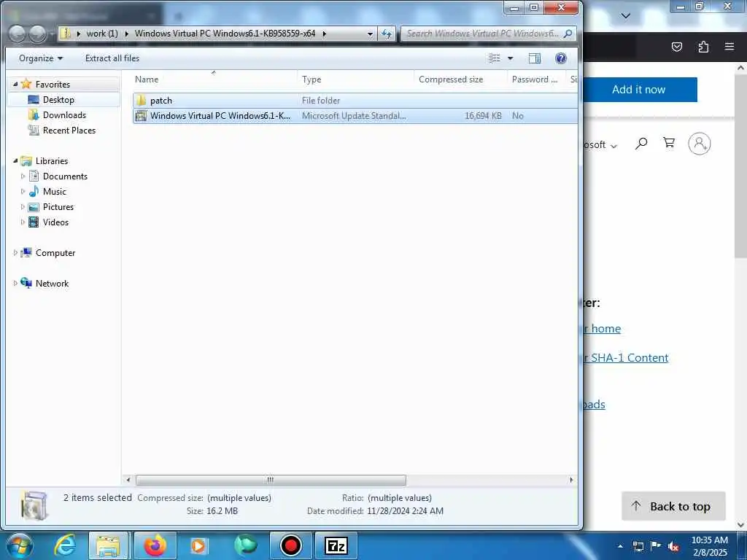Collapse the Favorites tree section
Screen dimensions: 747x560
[15, 85]
